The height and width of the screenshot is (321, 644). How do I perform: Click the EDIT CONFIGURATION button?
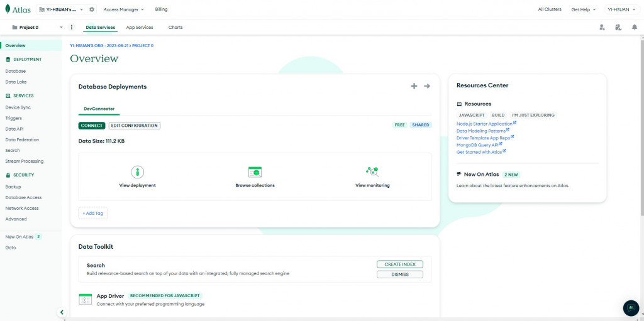tap(135, 126)
